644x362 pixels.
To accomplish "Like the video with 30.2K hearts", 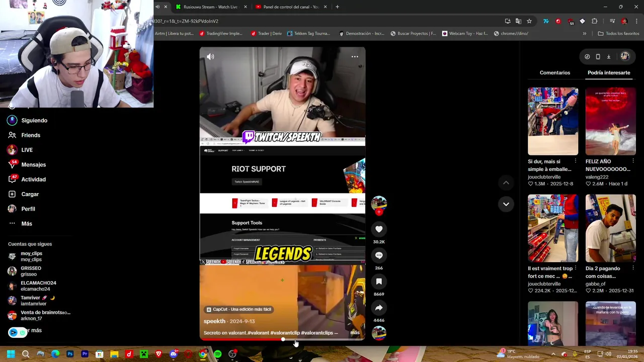I will point(379,229).
